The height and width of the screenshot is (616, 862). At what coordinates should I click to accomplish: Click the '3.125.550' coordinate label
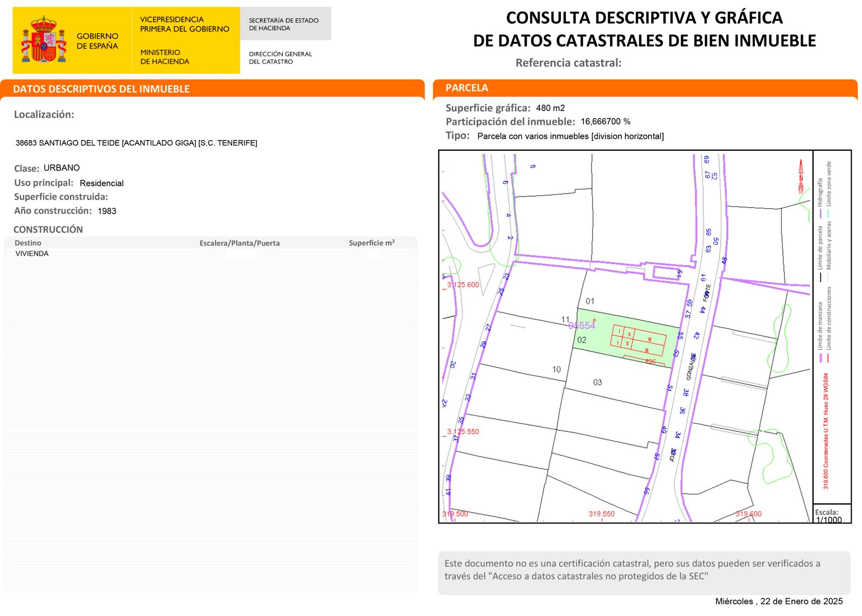tap(463, 432)
